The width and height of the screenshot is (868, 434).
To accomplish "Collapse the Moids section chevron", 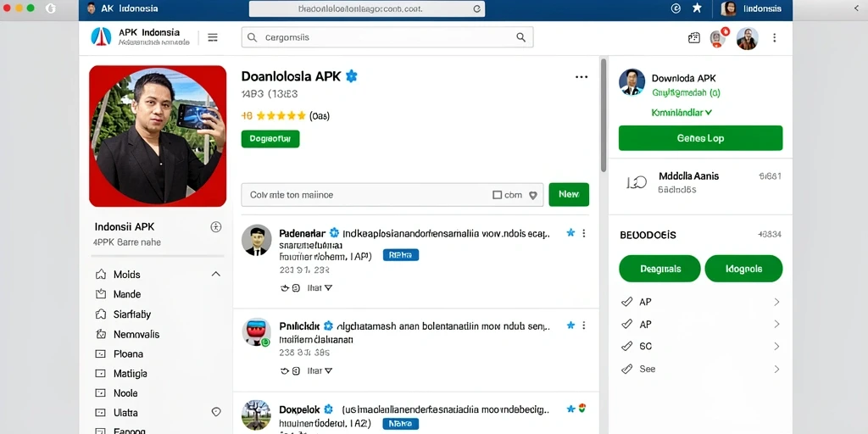I will pyautogui.click(x=216, y=274).
